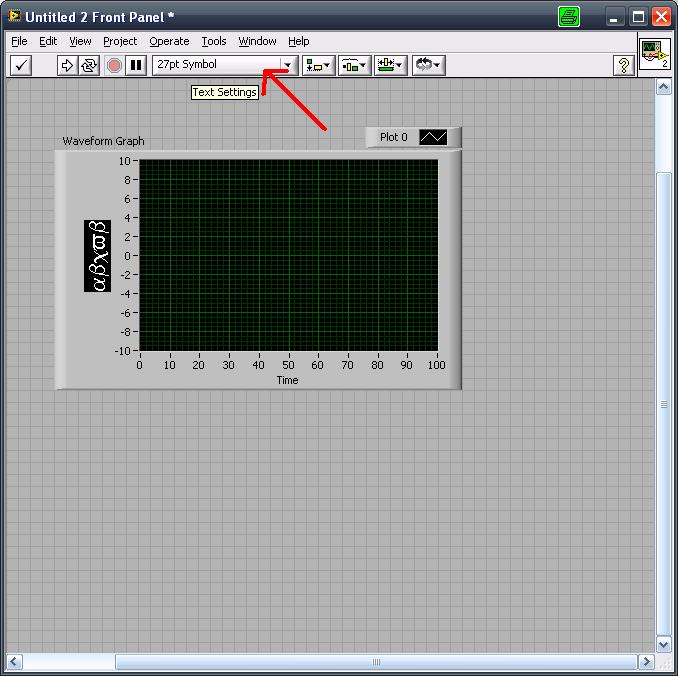Show Context Help question mark
The height and width of the screenshot is (676, 678).
click(624, 65)
